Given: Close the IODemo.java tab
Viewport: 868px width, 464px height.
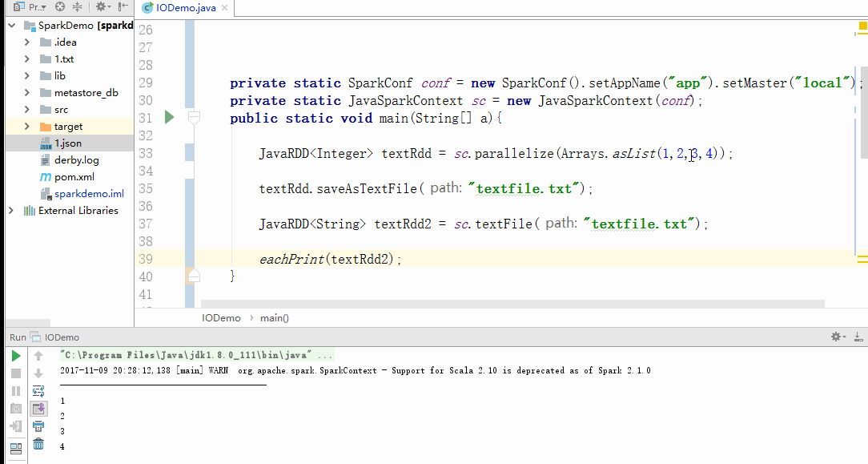Looking at the screenshot, I should pos(224,8).
